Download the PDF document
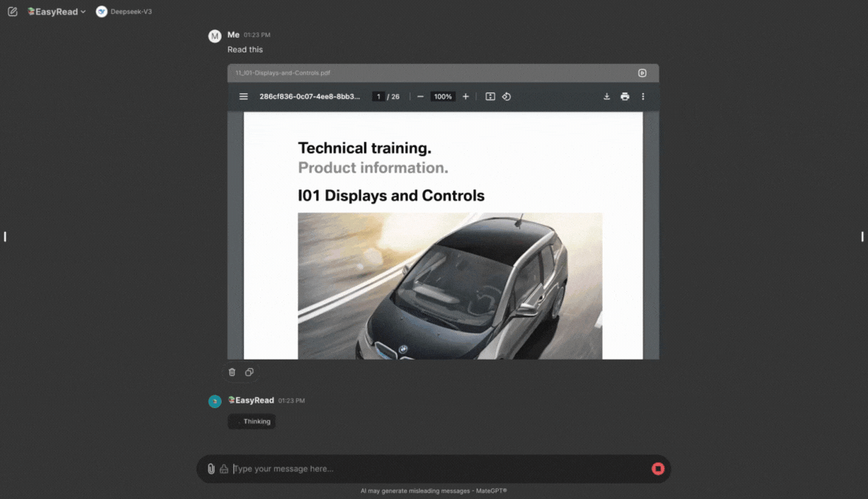Image resolution: width=868 pixels, height=499 pixels. click(606, 96)
